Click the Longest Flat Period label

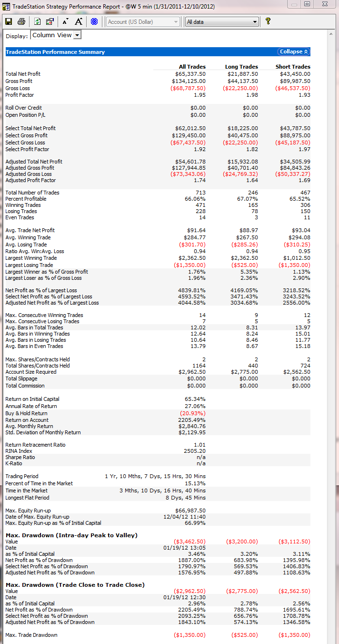point(28,498)
